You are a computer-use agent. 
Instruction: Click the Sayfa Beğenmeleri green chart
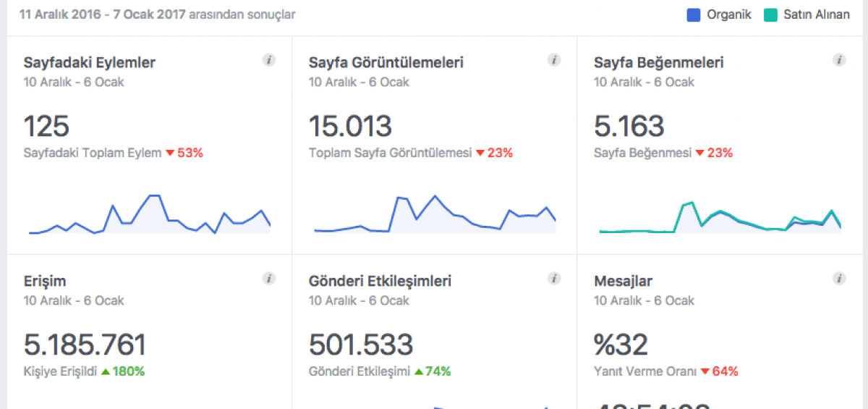720,219
